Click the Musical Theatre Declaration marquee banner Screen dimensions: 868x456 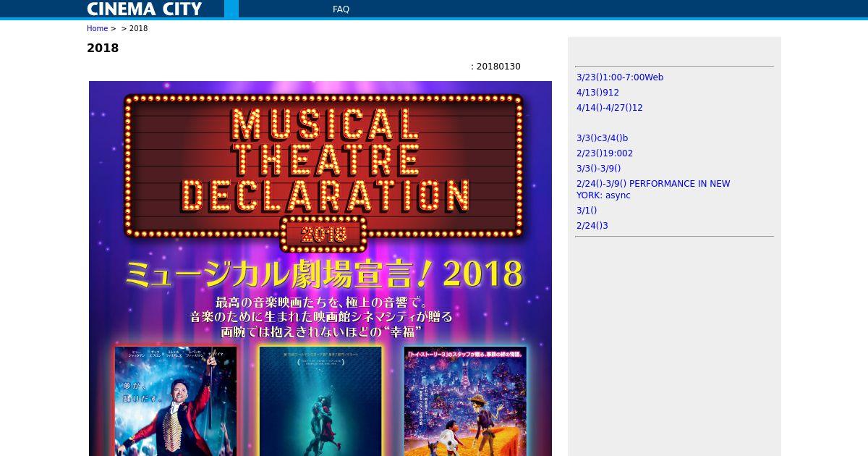pyautogui.click(x=323, y=172)
